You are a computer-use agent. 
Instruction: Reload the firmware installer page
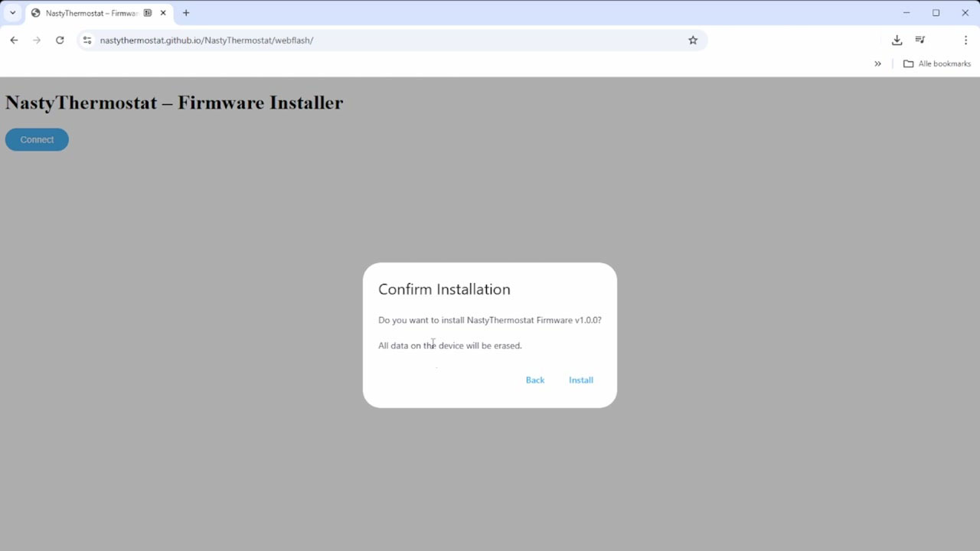click(60, 40)
